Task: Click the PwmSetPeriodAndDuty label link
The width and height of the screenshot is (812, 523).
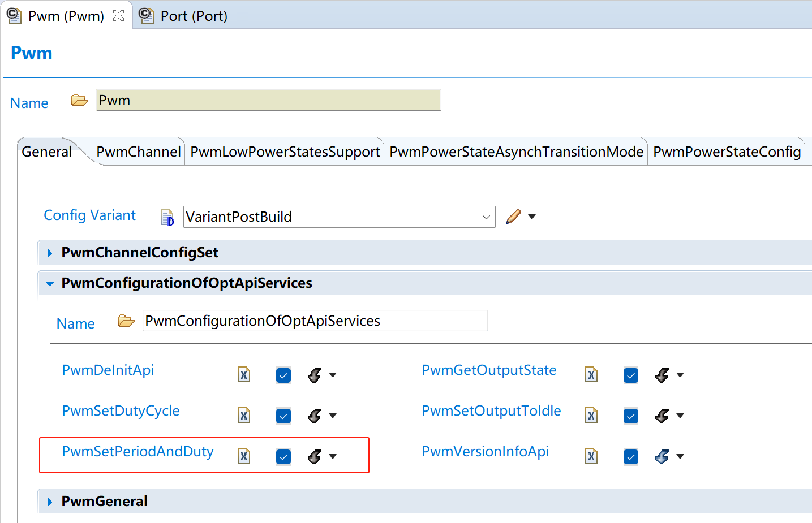Action: [138, 452]
